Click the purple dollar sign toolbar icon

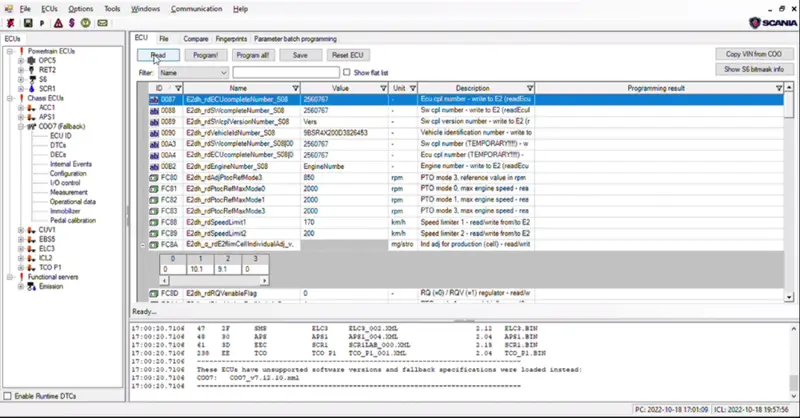pos(71,23)
